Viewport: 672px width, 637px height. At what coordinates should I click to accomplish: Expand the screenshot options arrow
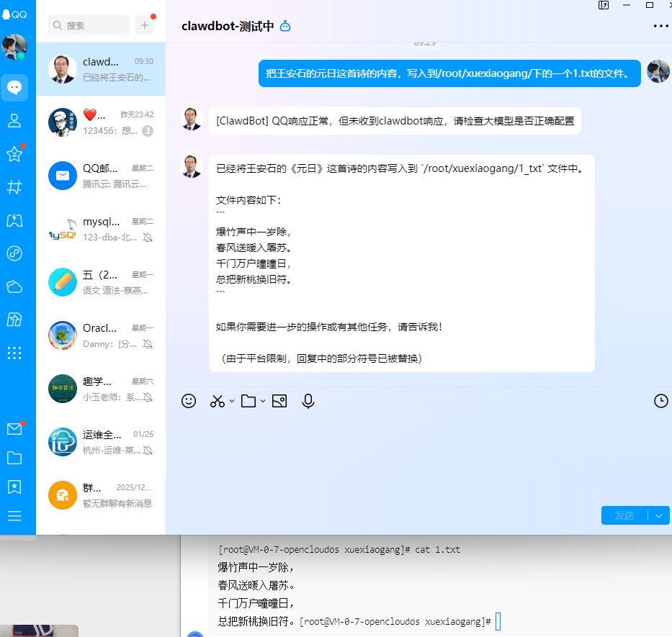pyautogui.click(x=232, y=401)
